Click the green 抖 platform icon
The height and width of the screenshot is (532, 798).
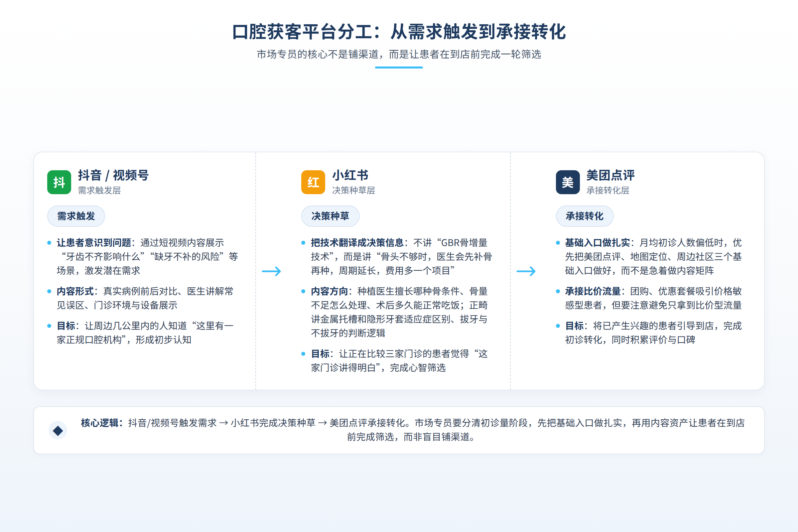click(x=59, y=182)
